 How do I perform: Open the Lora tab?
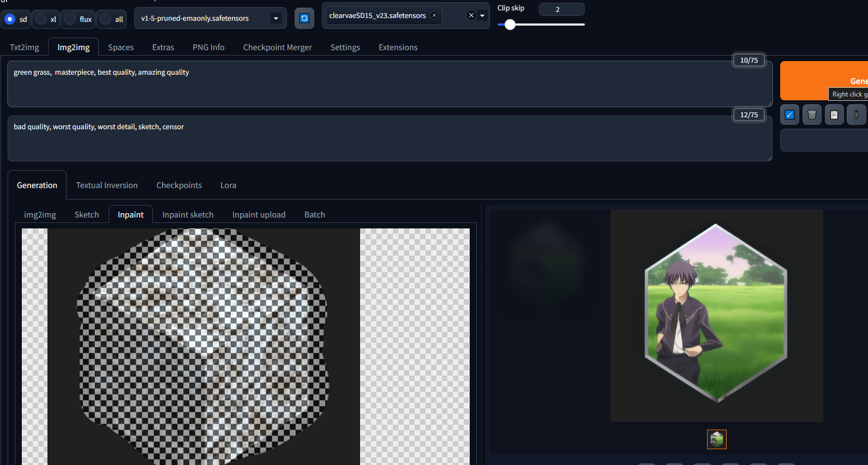228,185
